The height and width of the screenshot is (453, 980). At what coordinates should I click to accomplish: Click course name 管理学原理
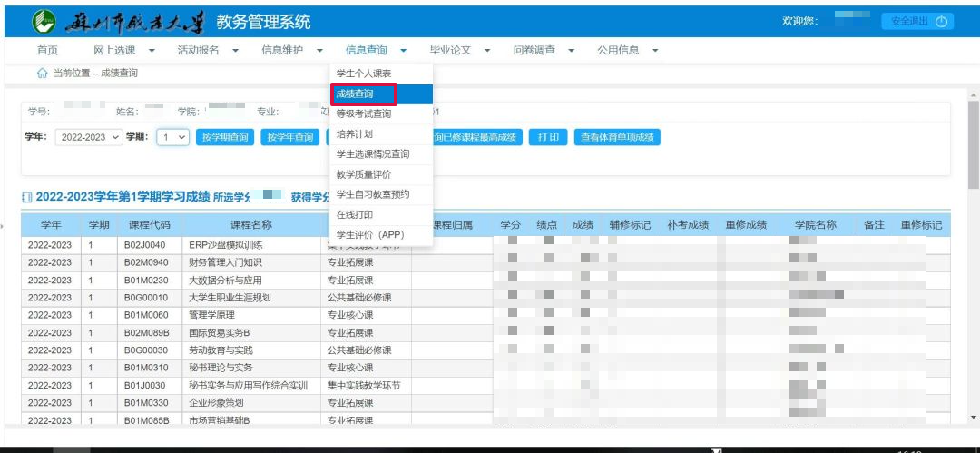pos(211,315)
